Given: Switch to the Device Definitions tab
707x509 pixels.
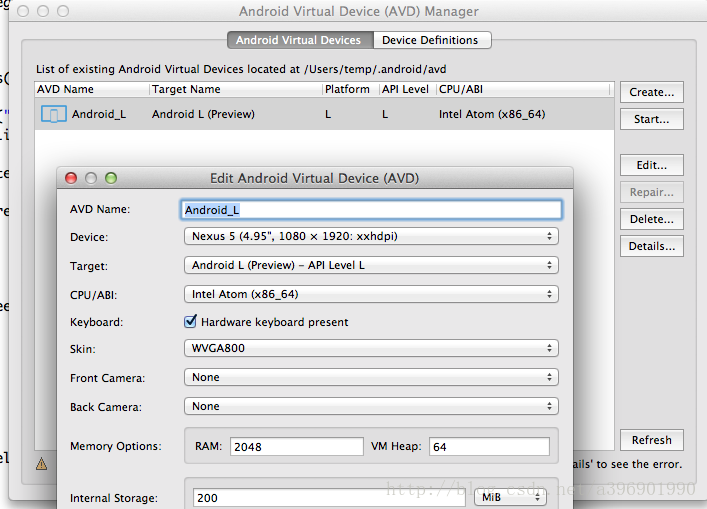Looking at the screenshot, I should (432, 40).
